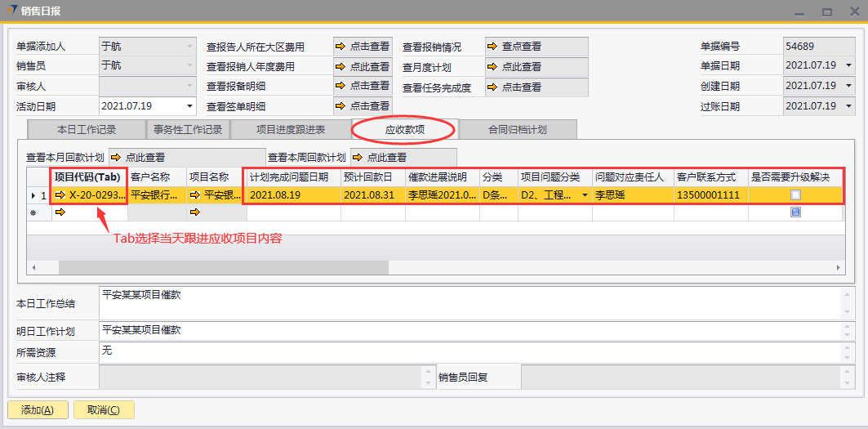Click arrow icon beside 查任务完成度

coord(492,87)
